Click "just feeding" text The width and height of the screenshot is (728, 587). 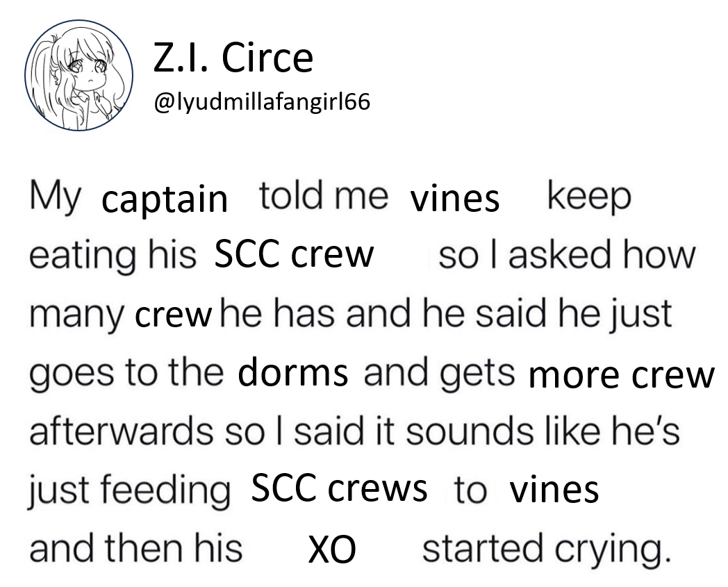pyautogui.click(x=129, y=491)
